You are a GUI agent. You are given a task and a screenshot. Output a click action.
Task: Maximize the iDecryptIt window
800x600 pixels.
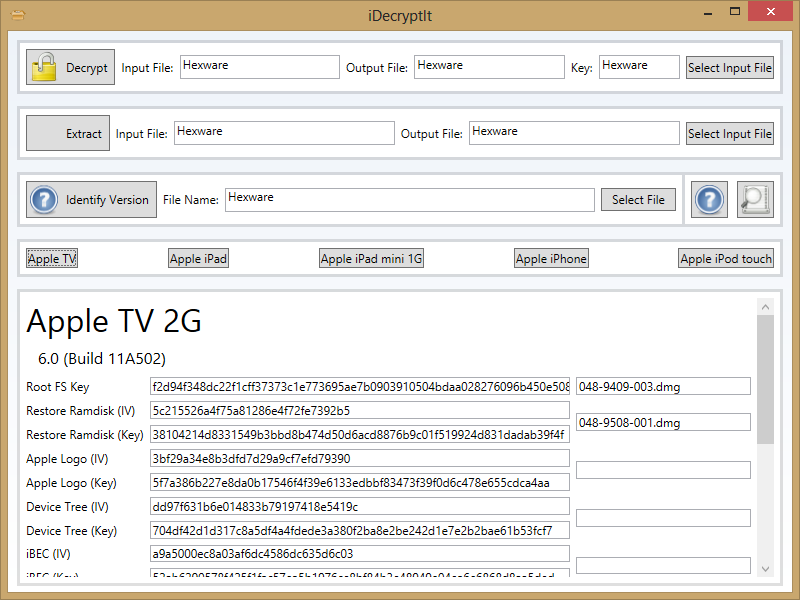click(735, 12)
